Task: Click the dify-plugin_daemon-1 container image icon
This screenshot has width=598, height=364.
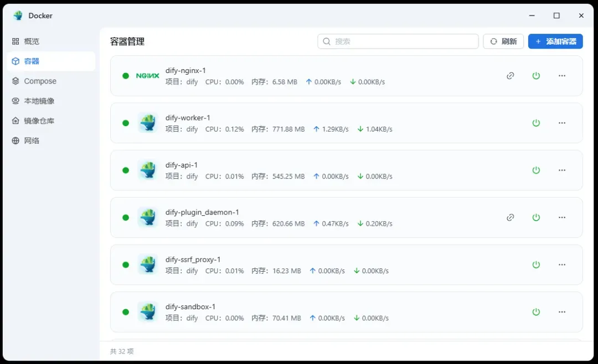Action: pyautogui.click(x=148, y=217)
